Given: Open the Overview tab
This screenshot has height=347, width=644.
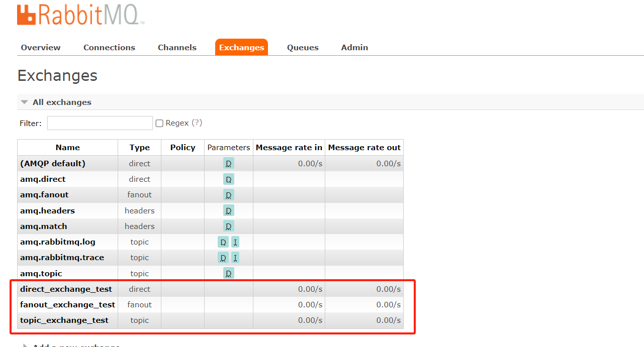Looking at the screenshot, I should [x=41, y=47].
